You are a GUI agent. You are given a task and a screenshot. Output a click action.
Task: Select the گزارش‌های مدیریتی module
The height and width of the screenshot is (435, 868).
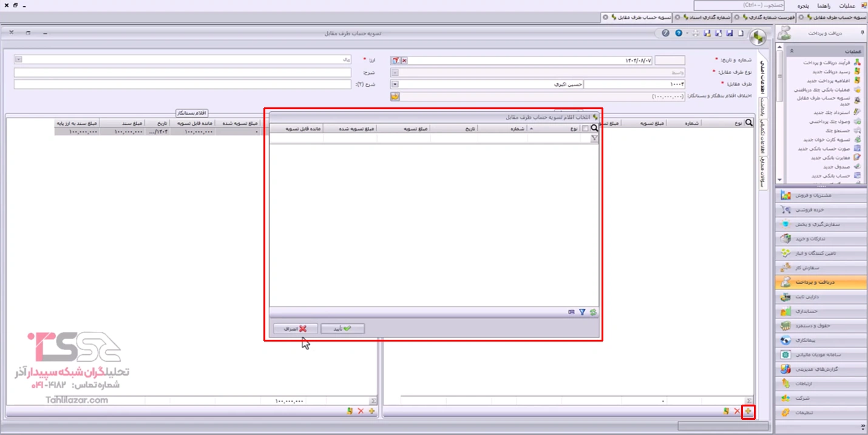pyautogui.click(x=821, y=369)
